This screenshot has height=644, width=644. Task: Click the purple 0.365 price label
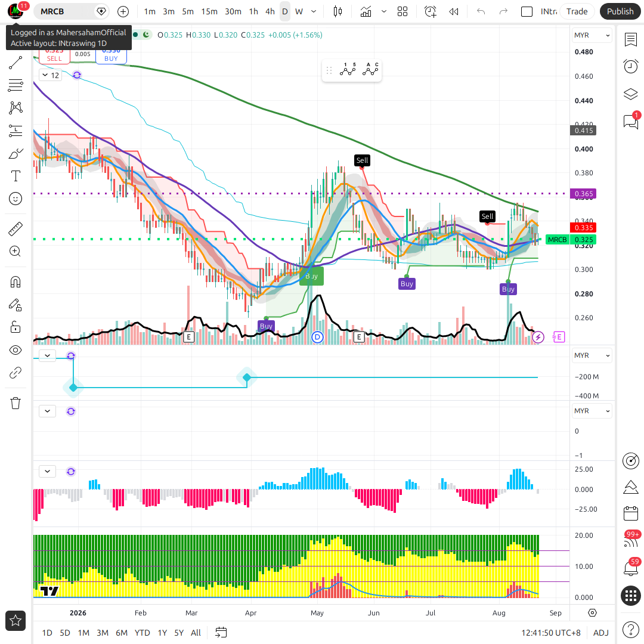pyautogui.click(x=584, y=194)
